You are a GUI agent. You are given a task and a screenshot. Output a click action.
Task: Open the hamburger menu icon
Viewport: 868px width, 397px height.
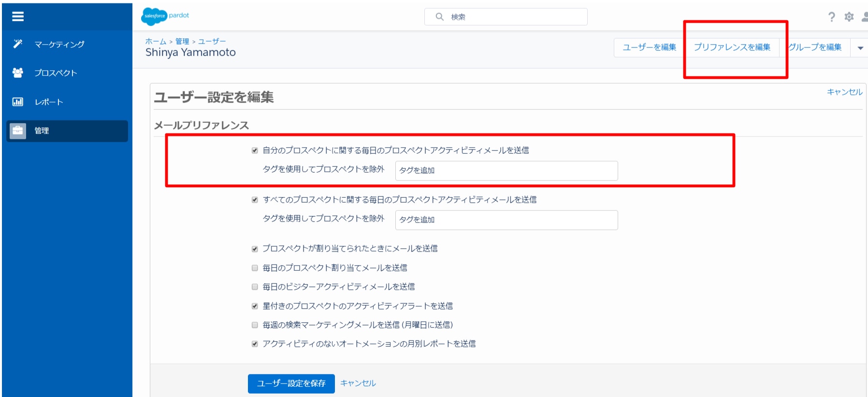click(x=18, y=16)
